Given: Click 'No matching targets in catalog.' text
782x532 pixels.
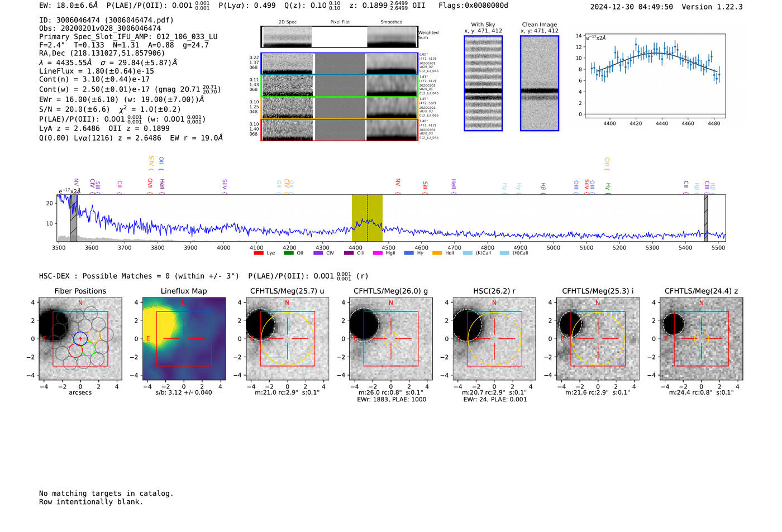Looking at the screenshot, I should (x=106, y=493).
